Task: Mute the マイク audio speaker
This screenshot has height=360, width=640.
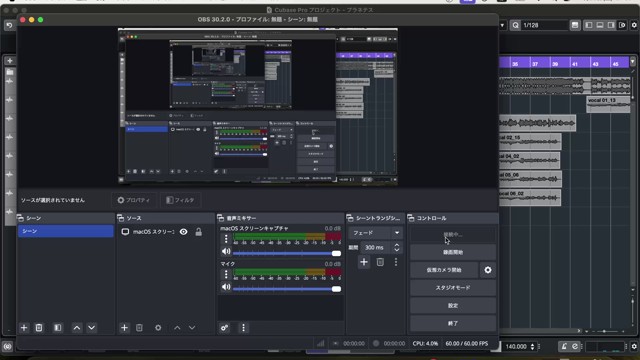Action: pos(226,287)
